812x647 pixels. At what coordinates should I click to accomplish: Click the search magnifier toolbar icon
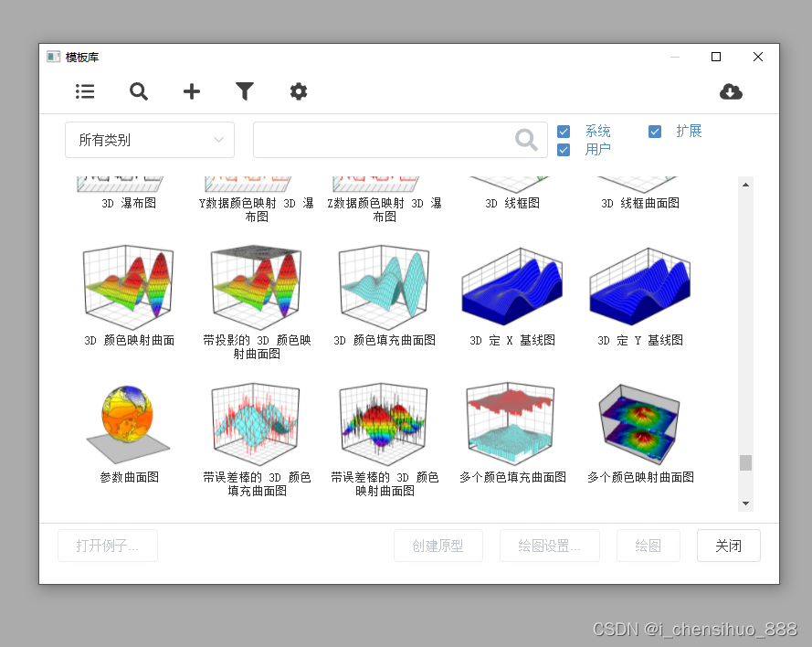point(139,91)
